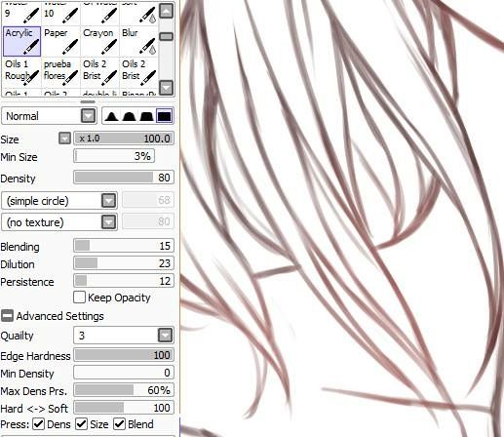
Task: Select the Paper brush preset
Action: tap(60, 41)
